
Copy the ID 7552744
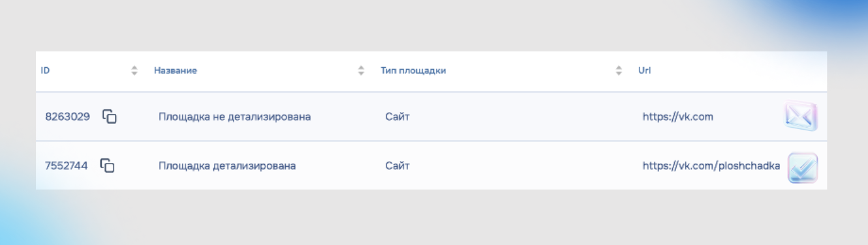coord(107,166)
